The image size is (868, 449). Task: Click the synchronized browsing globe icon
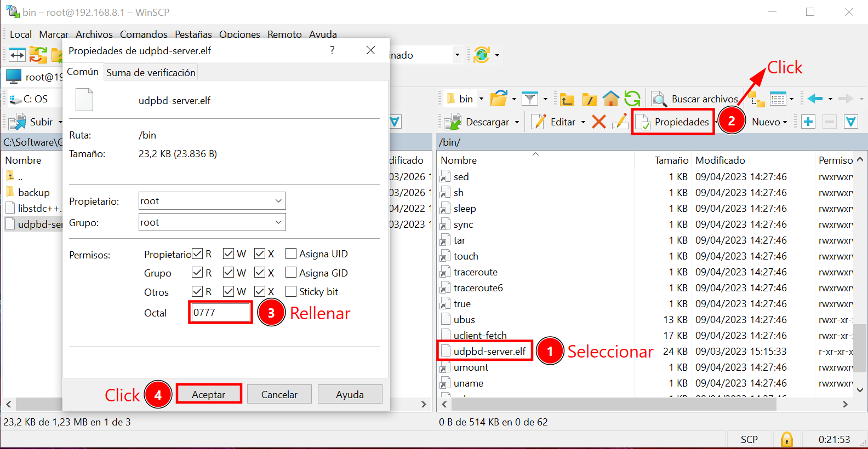[x=482, y=55]
